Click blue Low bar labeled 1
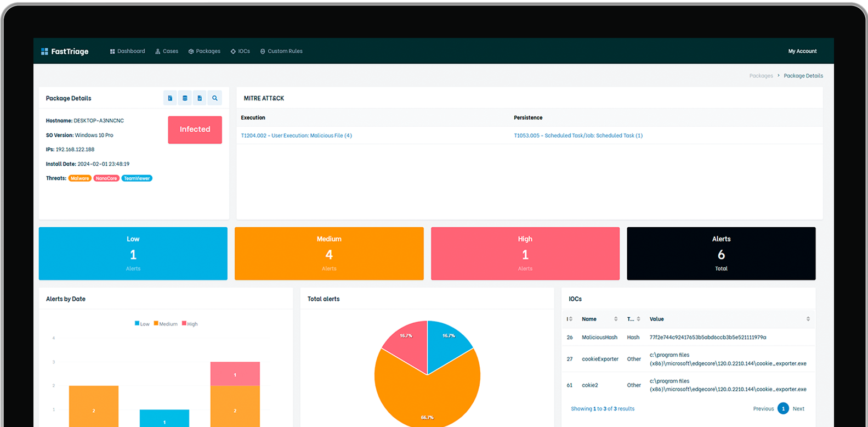Image resolution: width=868 pixels, height=427 pixels. click(x=164, y=418)
